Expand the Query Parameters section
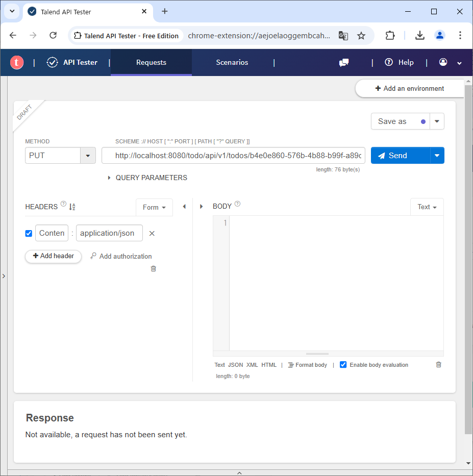 coord(109,178)
